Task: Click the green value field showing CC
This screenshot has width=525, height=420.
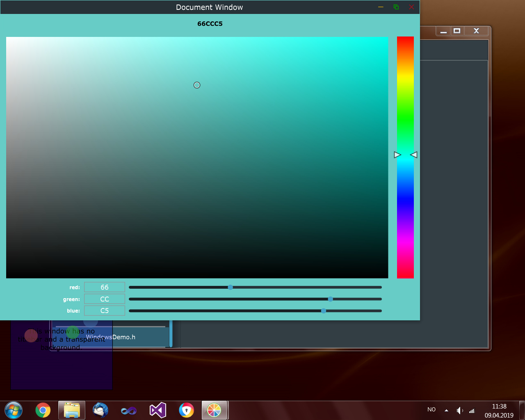Action: [105, 299]
